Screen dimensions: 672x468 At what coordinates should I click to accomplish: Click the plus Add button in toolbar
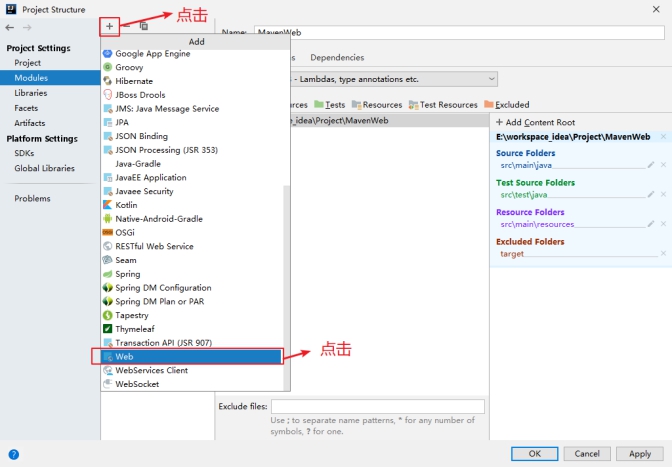110,26
